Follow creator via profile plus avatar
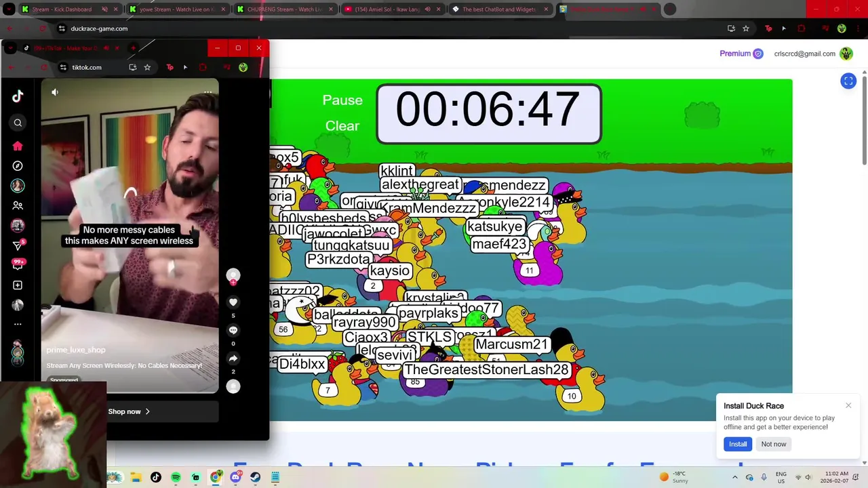The height and width of the screenshot is (488, 868). click(233, 276)
